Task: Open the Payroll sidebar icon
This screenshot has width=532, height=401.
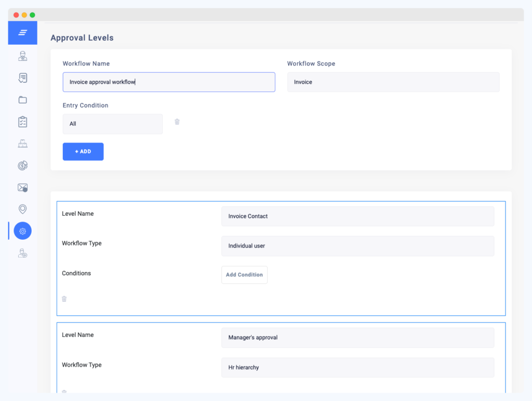Action: pyautogui.click(x=22, y=165)
